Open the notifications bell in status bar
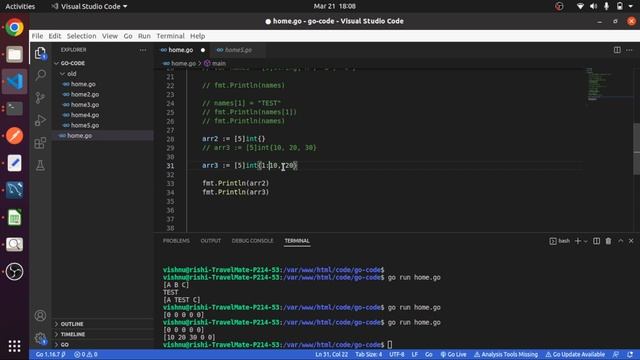Screen dimensions: 640x360 coord(630,354)
